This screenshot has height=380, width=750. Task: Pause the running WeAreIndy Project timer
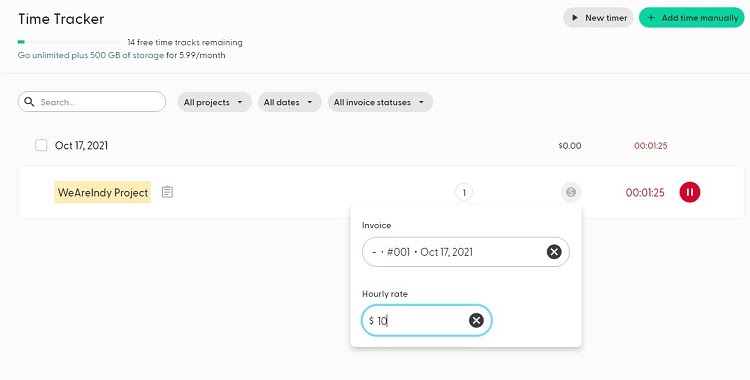point(689,192)
